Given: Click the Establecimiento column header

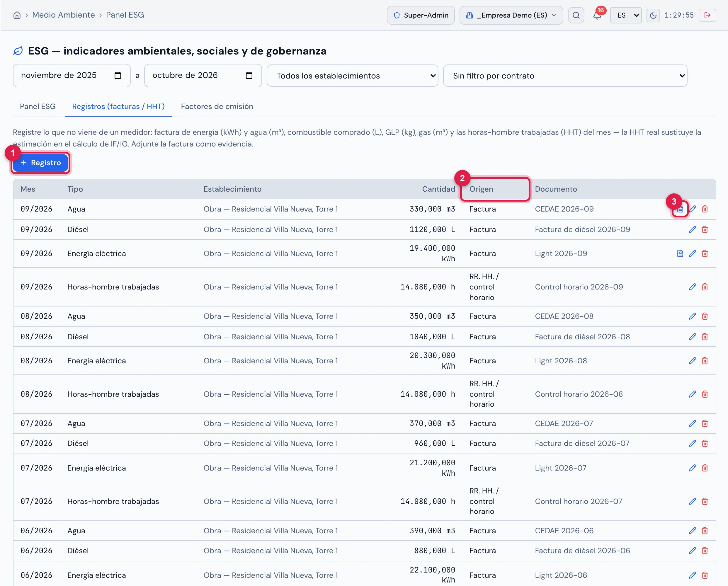Looking at the screenshot, I should 232,189.
